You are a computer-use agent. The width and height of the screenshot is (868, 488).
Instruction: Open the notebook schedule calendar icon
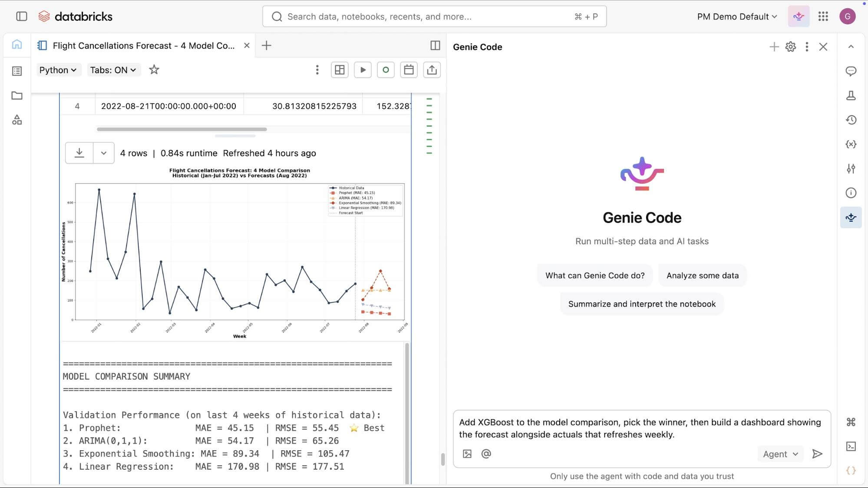pyautogui.click(x=408, y=70)
